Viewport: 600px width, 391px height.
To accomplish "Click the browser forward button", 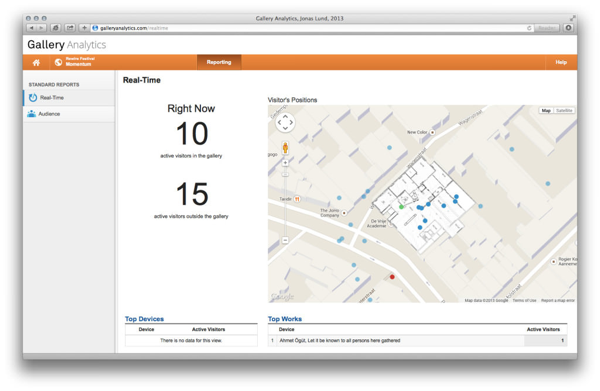I will pyautogui.click(x=41, y=28).
